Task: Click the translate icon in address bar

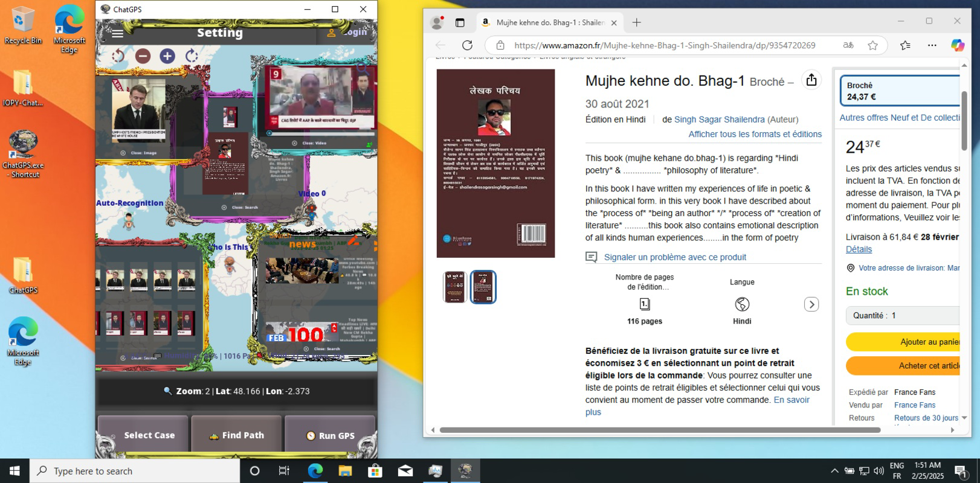Action: [848, 45]
